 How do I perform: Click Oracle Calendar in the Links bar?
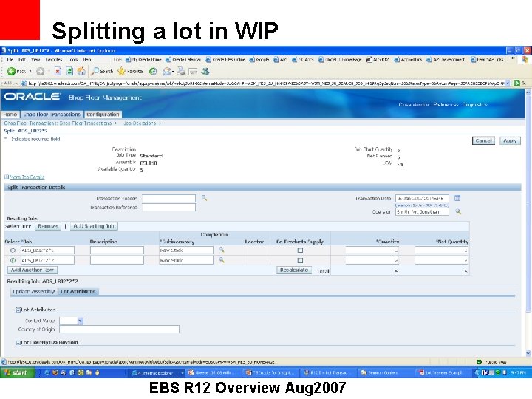point(183,60)
